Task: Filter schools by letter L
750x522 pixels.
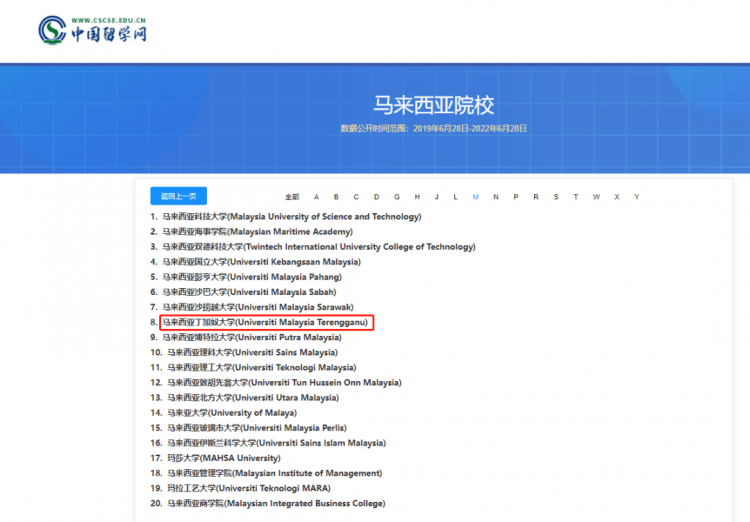Action: 455,197
